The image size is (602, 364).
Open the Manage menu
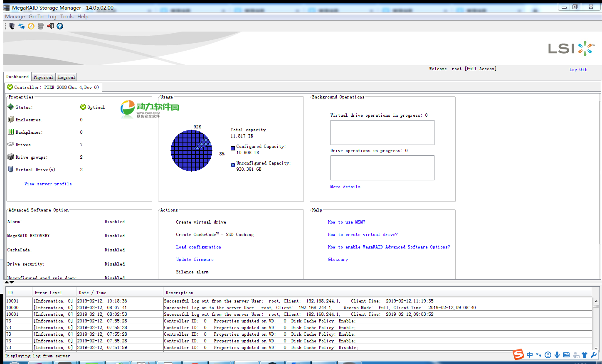pos(15,17)
